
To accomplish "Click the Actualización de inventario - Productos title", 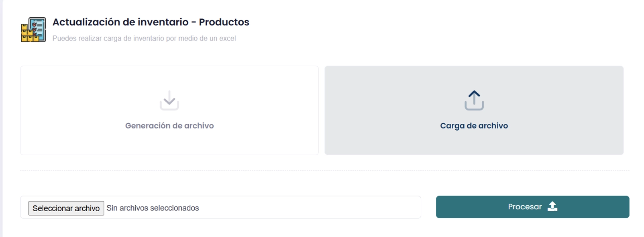I will coord(151,22).
